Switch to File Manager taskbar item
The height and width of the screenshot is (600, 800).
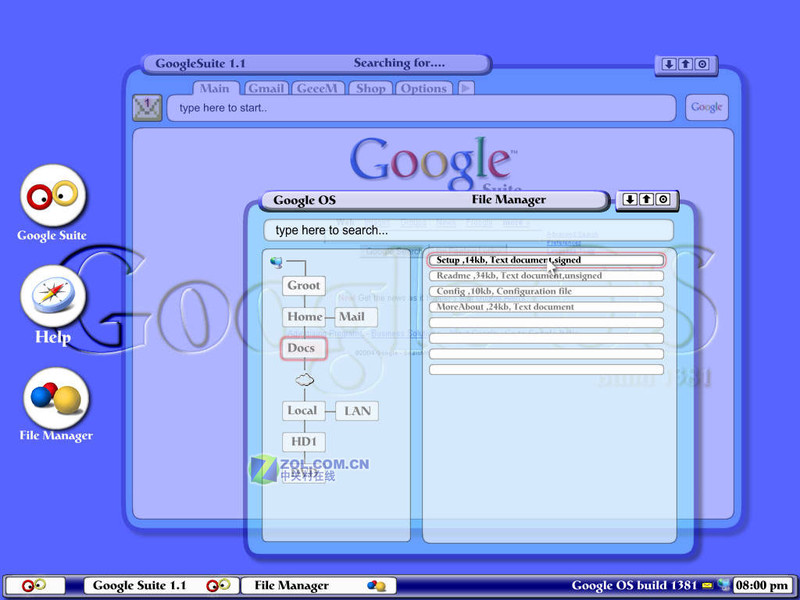(318, 585)
